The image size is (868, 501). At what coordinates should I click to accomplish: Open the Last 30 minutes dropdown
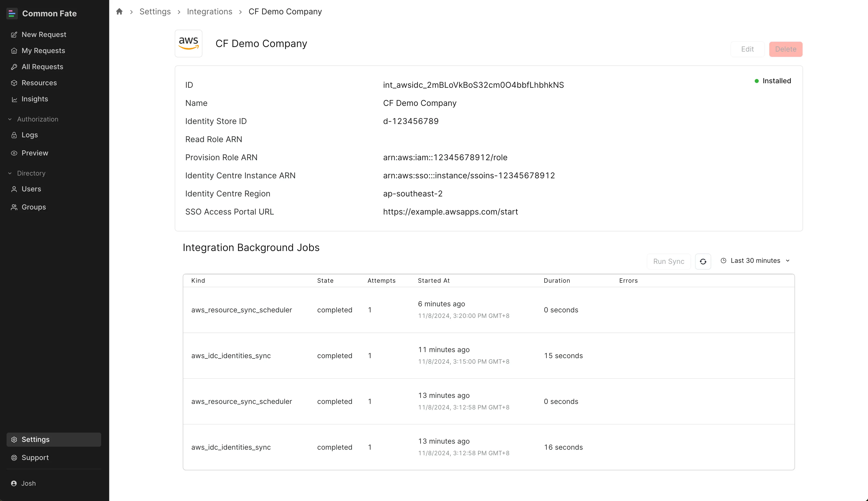[x=755, y=261]
